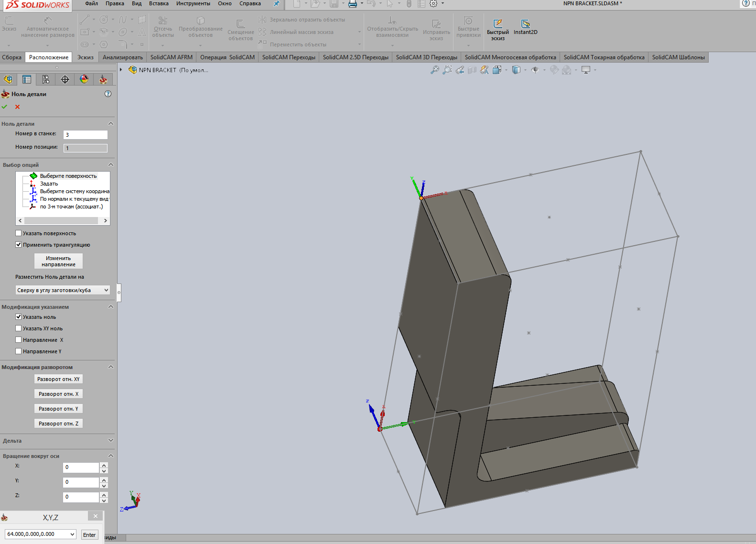756x544 pixels.
Task: Click the Изменить направление button
Action: (x=58, y=261)
